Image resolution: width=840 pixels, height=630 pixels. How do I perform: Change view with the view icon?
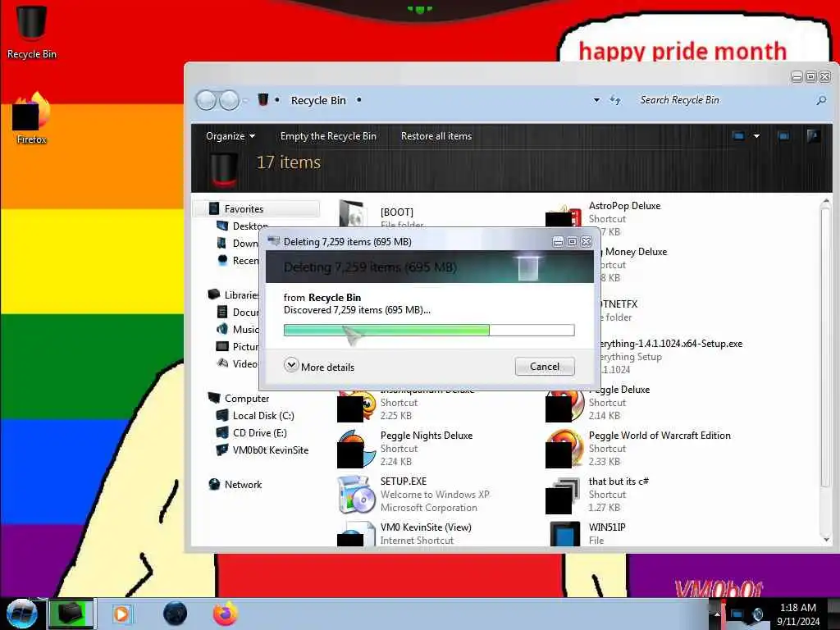738,136
